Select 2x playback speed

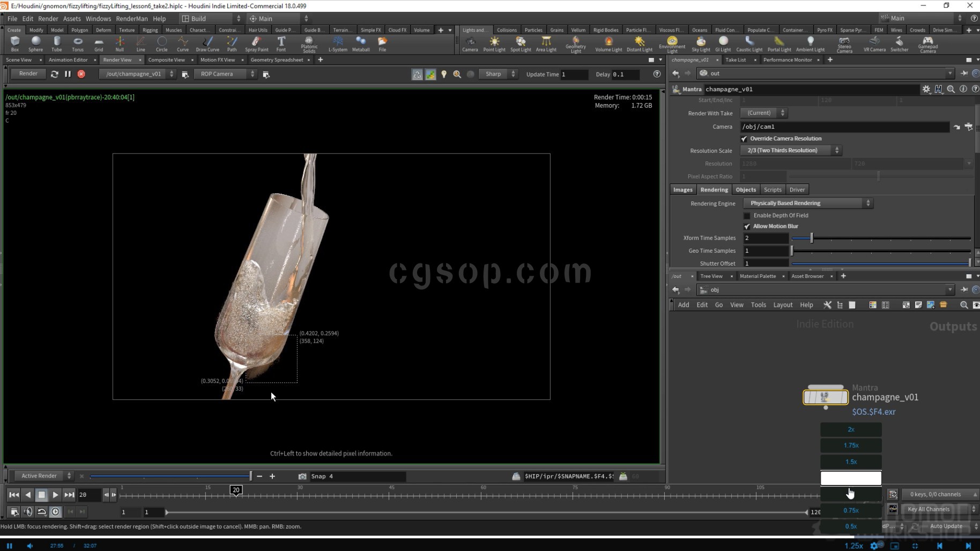pyautogui.click(x=851, y=429)
